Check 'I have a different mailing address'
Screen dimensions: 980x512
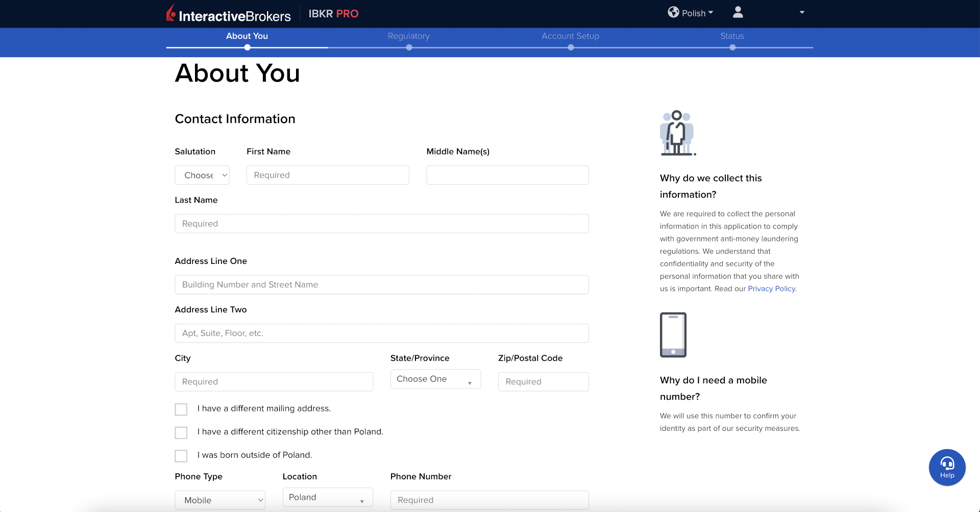pos(181,409)
